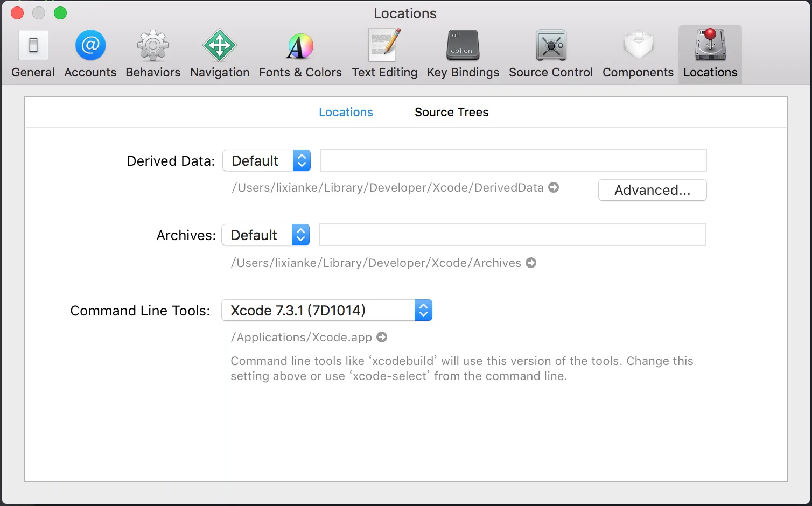Open the Archives location dropdown
The image size is (812, 506).
(265, 235)
